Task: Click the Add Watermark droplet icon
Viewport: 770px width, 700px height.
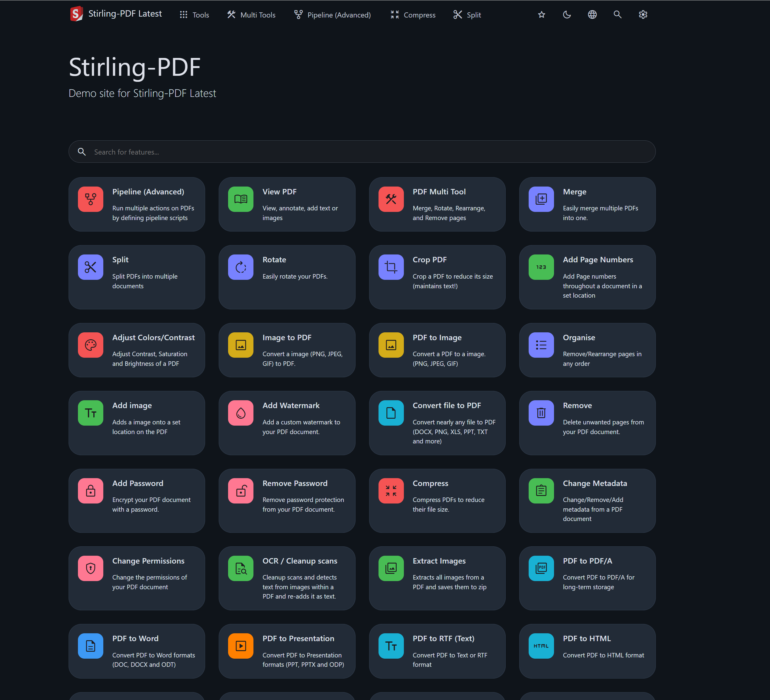Action: (x=241, y=413)
